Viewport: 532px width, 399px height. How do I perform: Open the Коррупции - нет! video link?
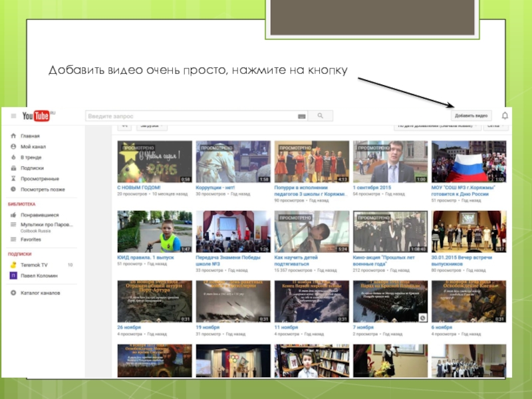(215, 188)
